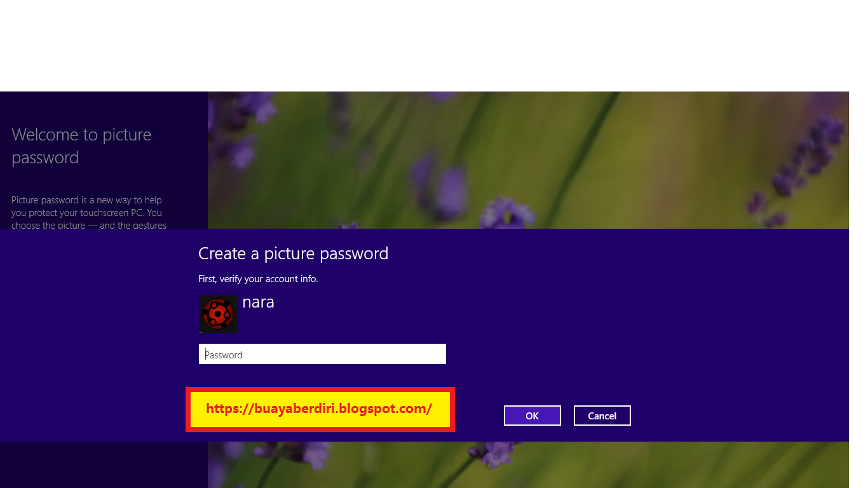This screenshot has height=488, width=868.
Task: Click the Create a picture password heading
Action: pyautogui.click(x=293, y=254)
